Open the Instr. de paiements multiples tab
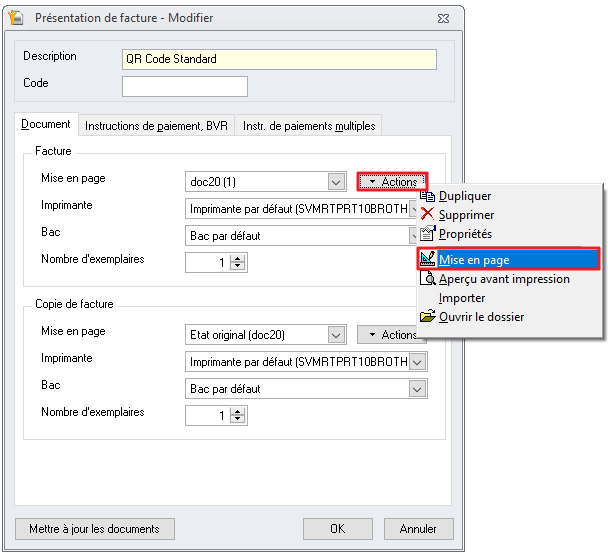 309,126
